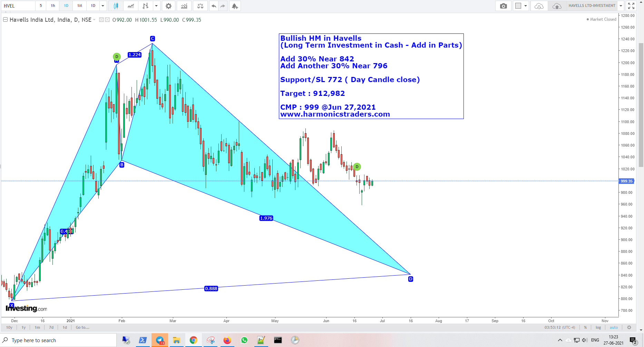Toggle percent scale mode

585,327
